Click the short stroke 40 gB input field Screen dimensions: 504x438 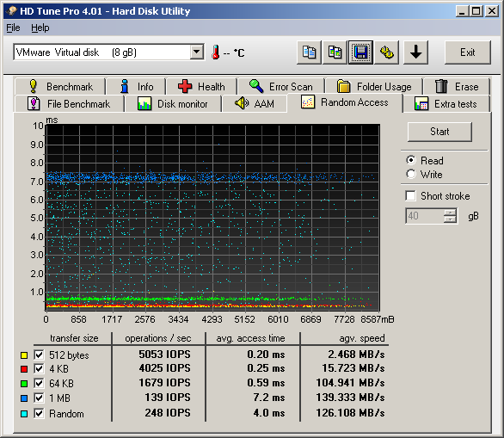click(x=425, y=216)
